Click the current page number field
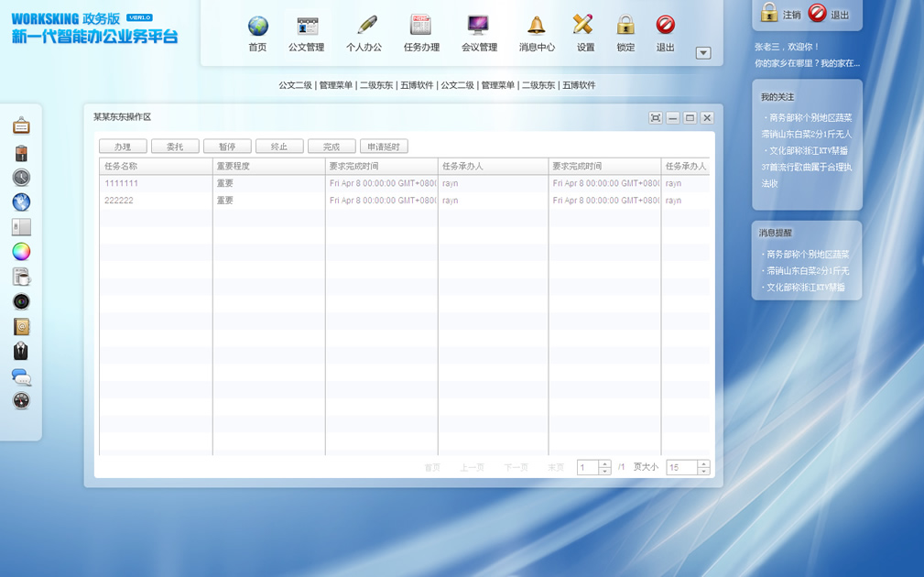The width and height of the screenshot is (924, 577). [x=588, y=467]
